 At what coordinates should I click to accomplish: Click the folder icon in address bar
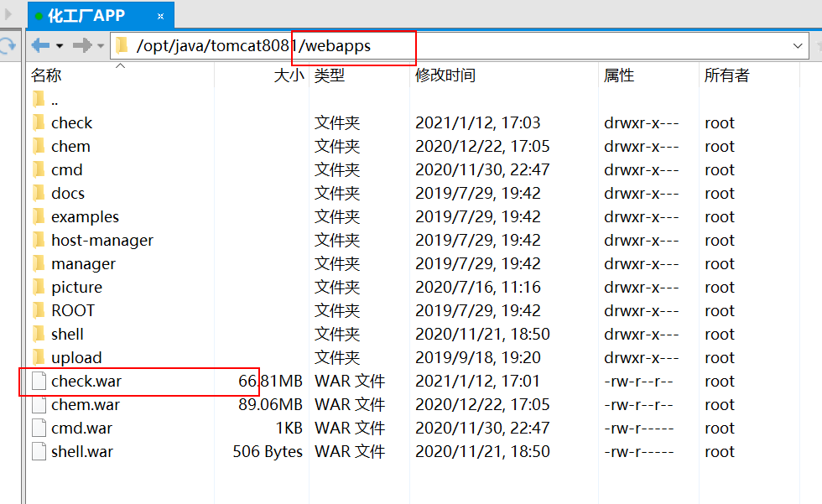[122, 45]
